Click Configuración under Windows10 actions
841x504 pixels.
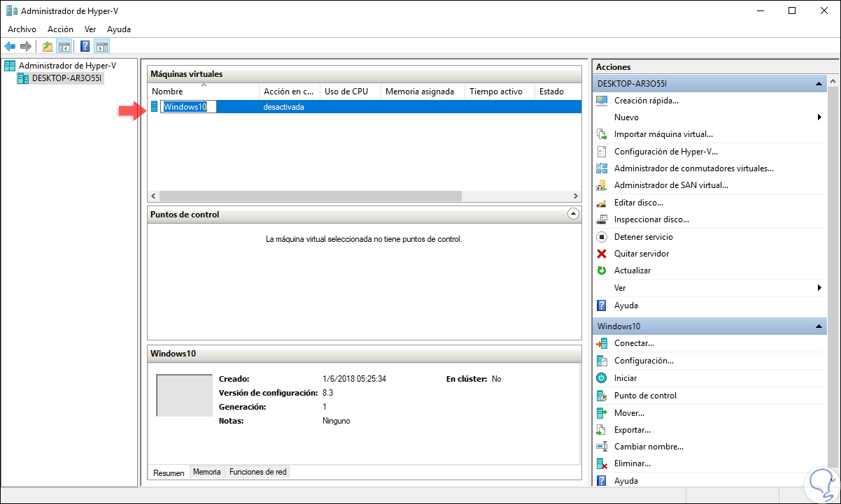click(x=644, y=361)
